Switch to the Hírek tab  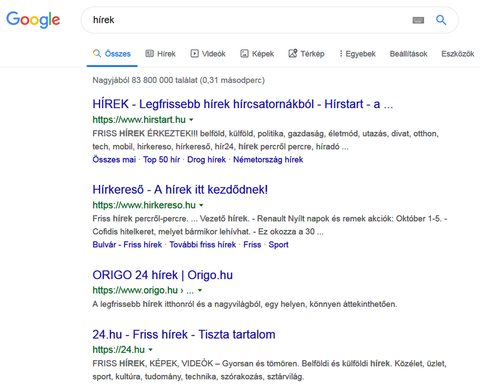[x=160, y=54]
